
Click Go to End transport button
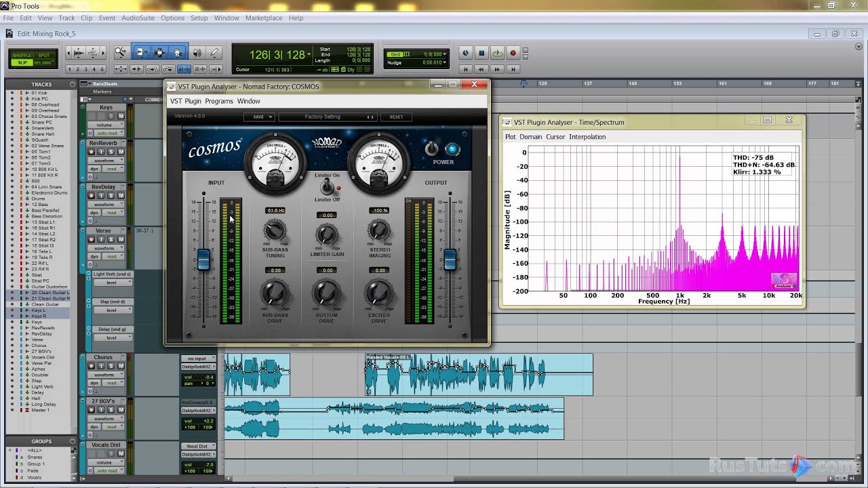coord(513,69)
